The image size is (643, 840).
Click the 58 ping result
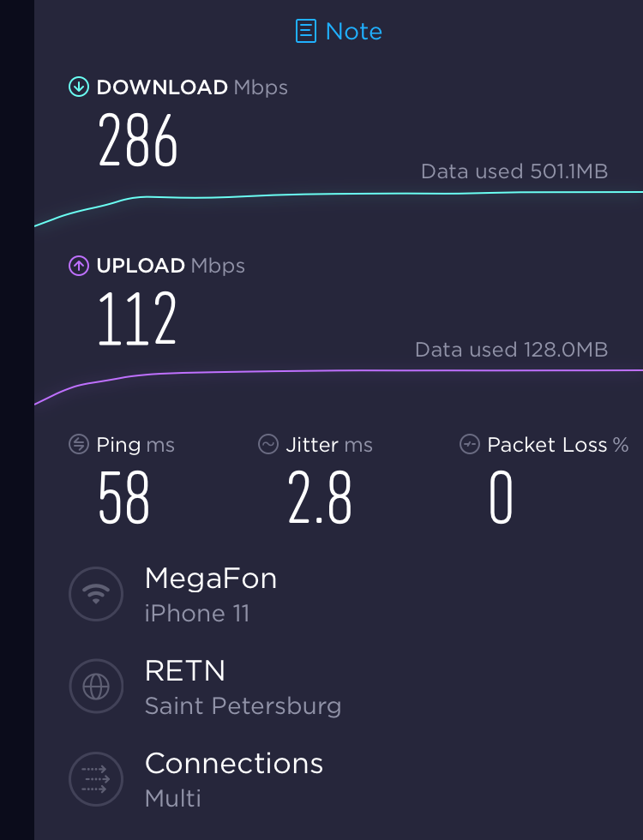tap(124, 499)
